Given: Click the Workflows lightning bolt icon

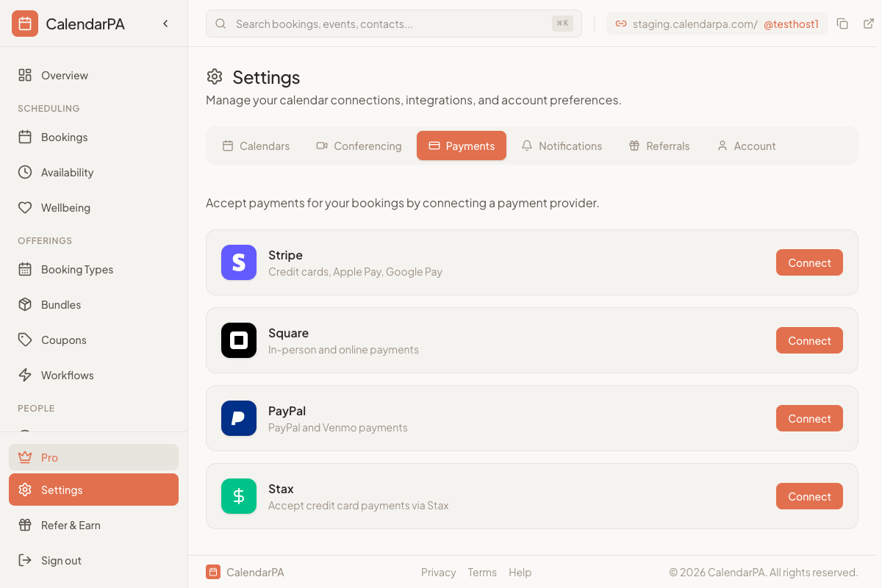Looking at the screenshot, I should pos(25,375).
